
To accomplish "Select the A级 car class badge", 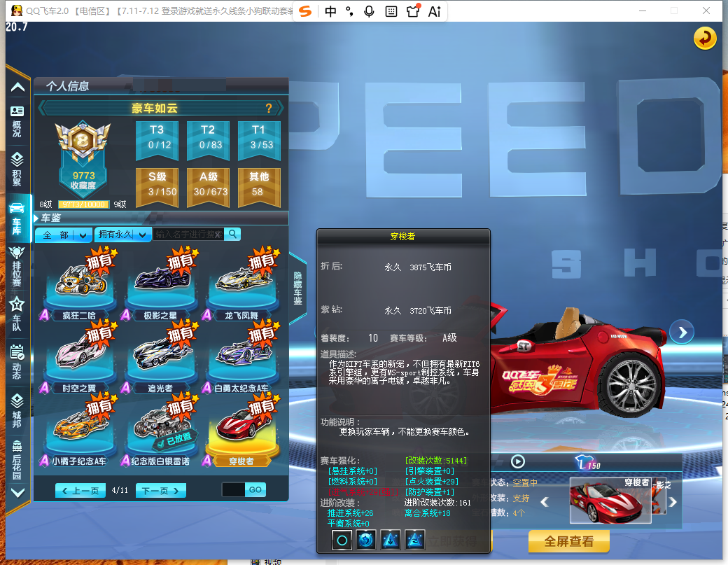I will pos(208,187).
